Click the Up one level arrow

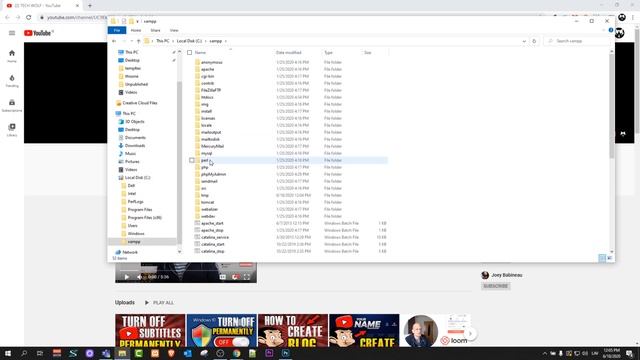click(139, 41)
